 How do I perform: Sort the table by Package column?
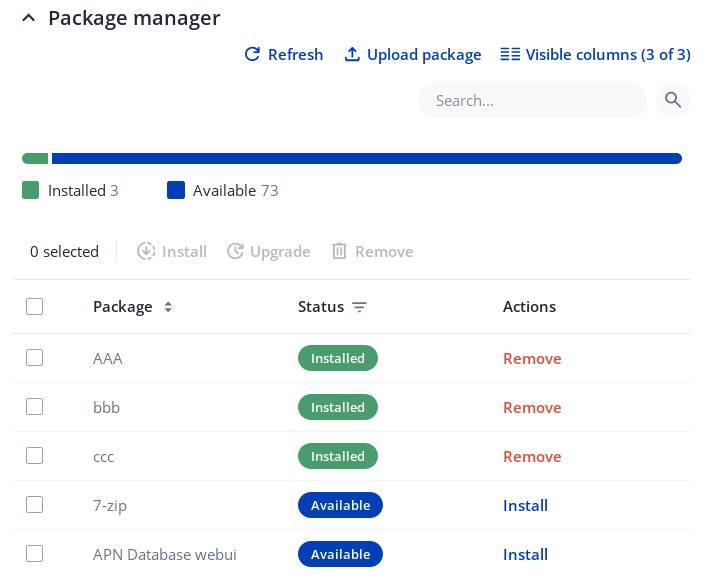pos(168,307)
